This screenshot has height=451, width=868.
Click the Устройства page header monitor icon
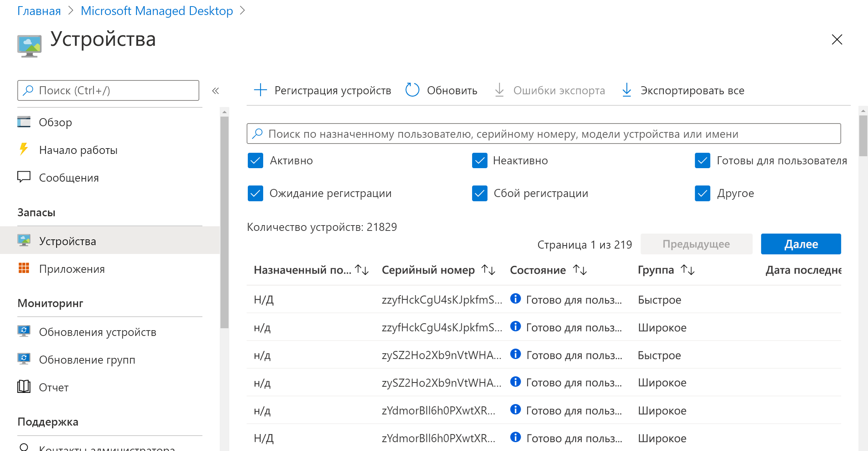click(29, 46)
